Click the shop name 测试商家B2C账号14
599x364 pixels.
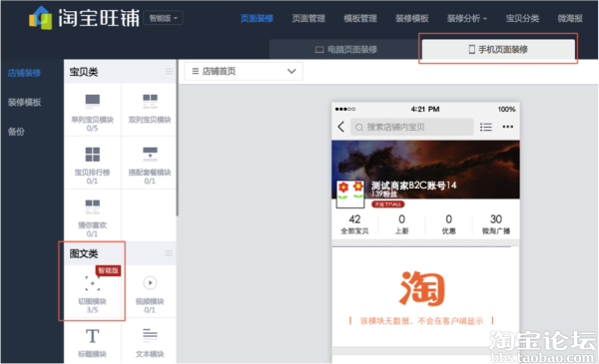[x=413, y=185]
